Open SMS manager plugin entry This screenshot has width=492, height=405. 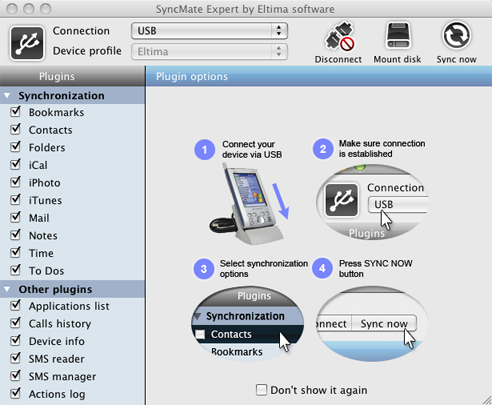click(x=62, y=377)
